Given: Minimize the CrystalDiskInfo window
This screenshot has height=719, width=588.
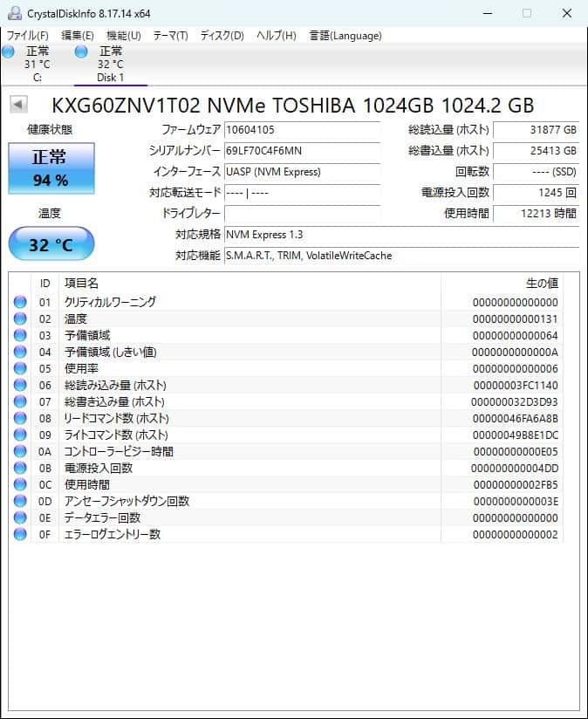Looking at the screenshot, I should 488,13.
